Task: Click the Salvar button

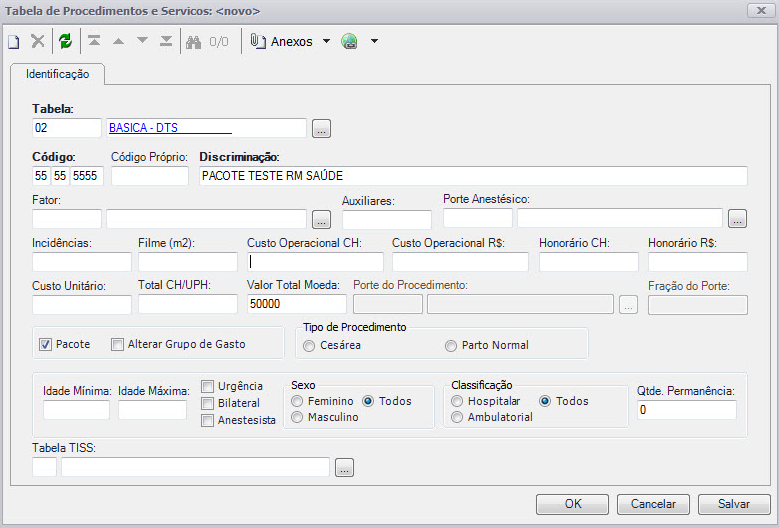Action: pos(734,504)
